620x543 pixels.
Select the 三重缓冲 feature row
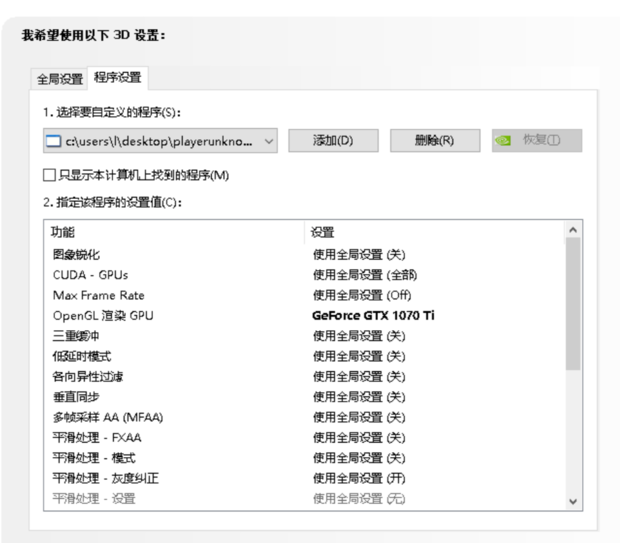304,336
